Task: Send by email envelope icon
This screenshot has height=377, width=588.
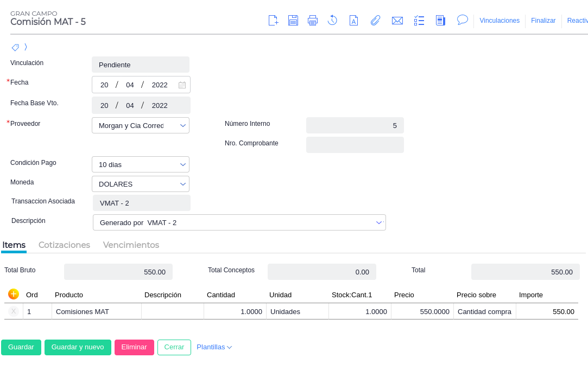Action: pos(397,21)
